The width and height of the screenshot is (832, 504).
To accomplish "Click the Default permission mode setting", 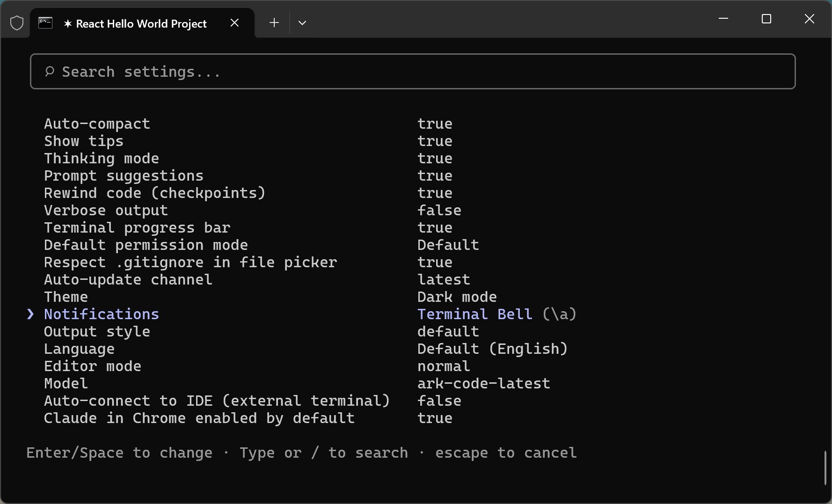I will (x=146, y=245).
